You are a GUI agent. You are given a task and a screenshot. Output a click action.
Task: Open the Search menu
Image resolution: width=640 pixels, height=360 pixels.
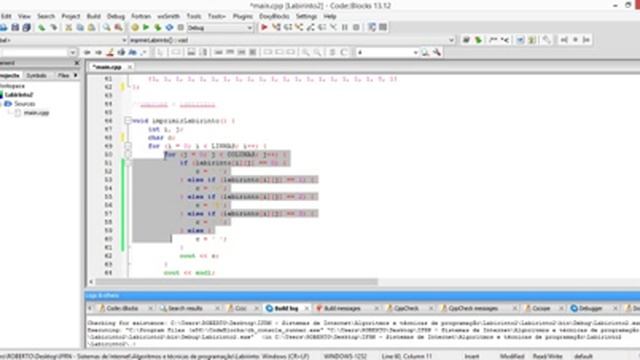pos(46,16)
